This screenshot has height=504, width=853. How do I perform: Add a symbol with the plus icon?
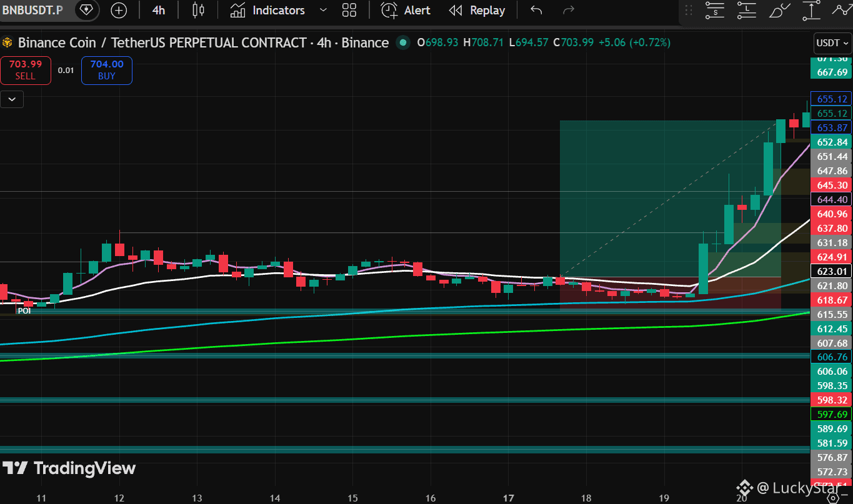(118, 10)
